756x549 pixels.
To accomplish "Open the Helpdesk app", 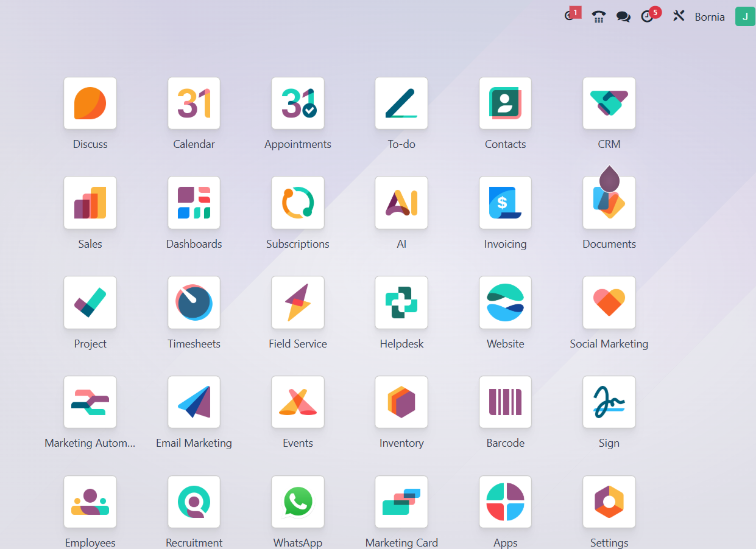I will [x=401, y=303].
